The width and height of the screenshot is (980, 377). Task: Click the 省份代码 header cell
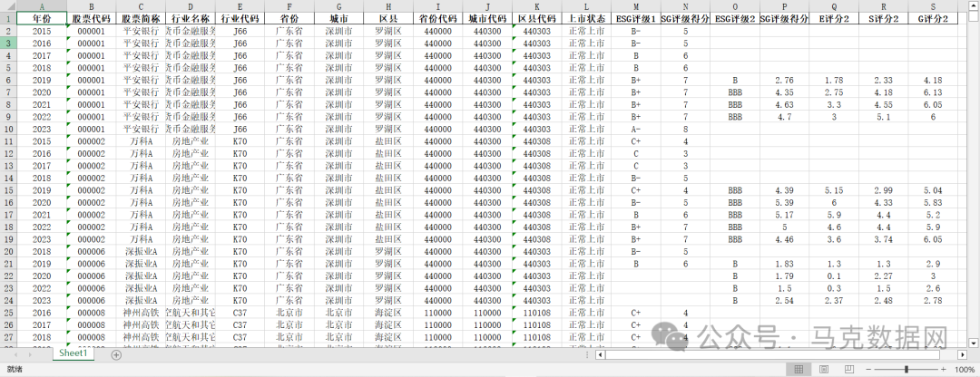(x=437, y=19)
